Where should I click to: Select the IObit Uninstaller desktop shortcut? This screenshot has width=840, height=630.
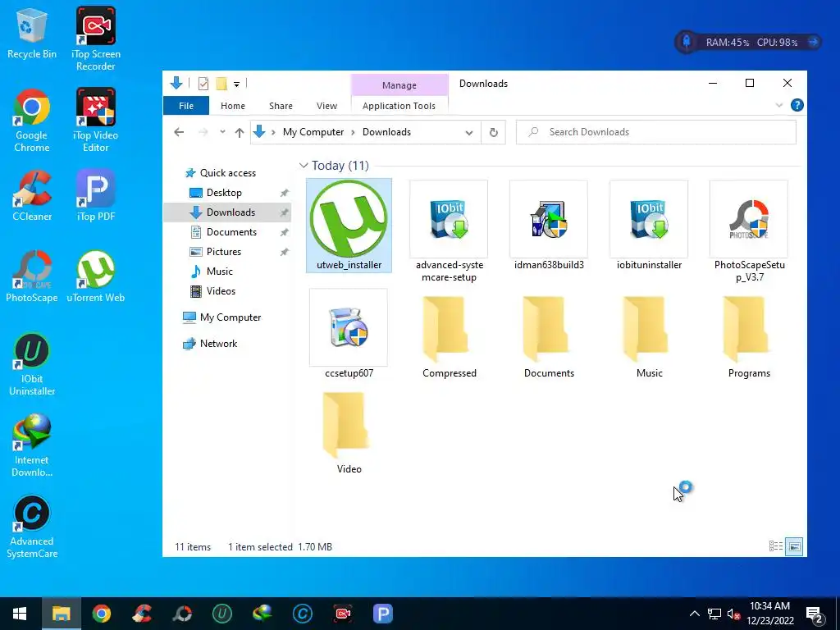tap(32, 365)
